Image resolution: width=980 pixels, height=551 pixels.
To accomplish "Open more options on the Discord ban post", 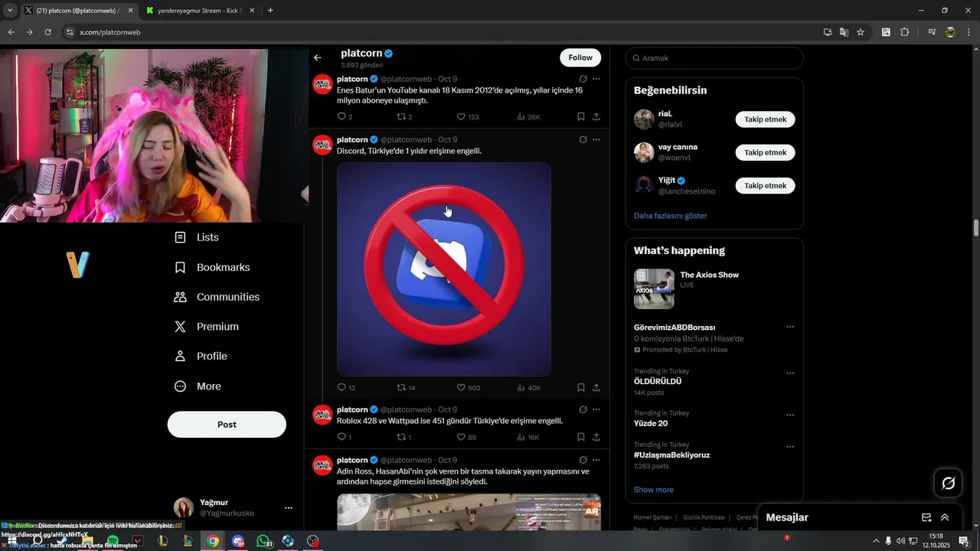I will 596,139.
